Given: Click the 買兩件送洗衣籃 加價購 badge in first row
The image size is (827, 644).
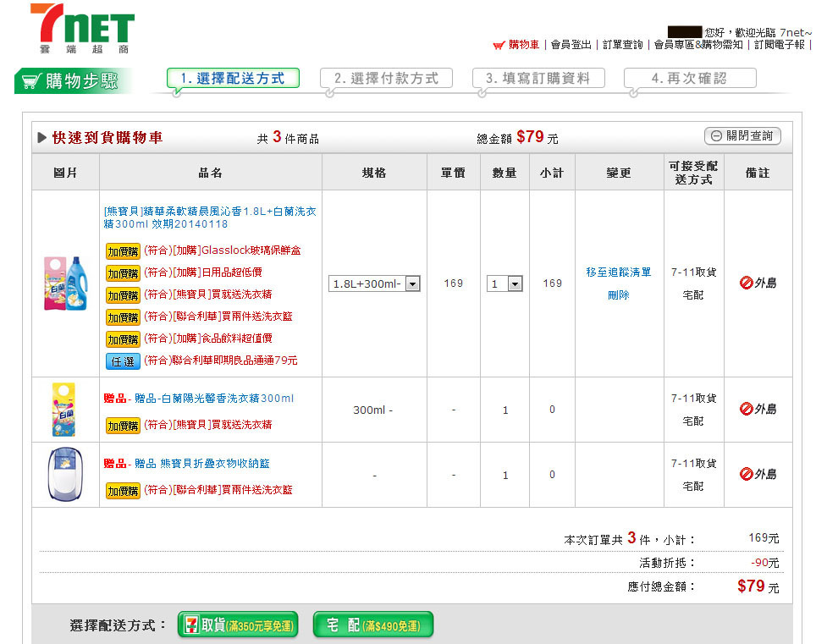Looking at the screenshot, I should coord(123,317).
